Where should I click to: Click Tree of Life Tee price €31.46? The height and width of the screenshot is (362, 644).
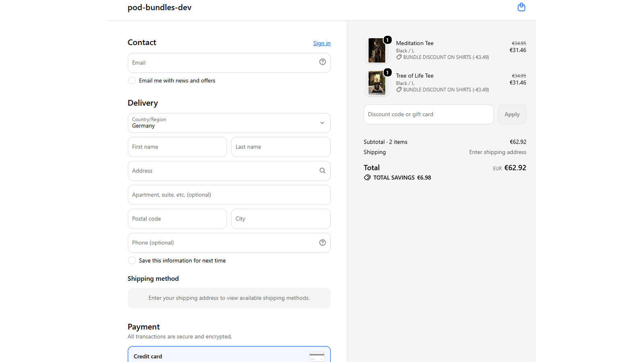point(518,82)
